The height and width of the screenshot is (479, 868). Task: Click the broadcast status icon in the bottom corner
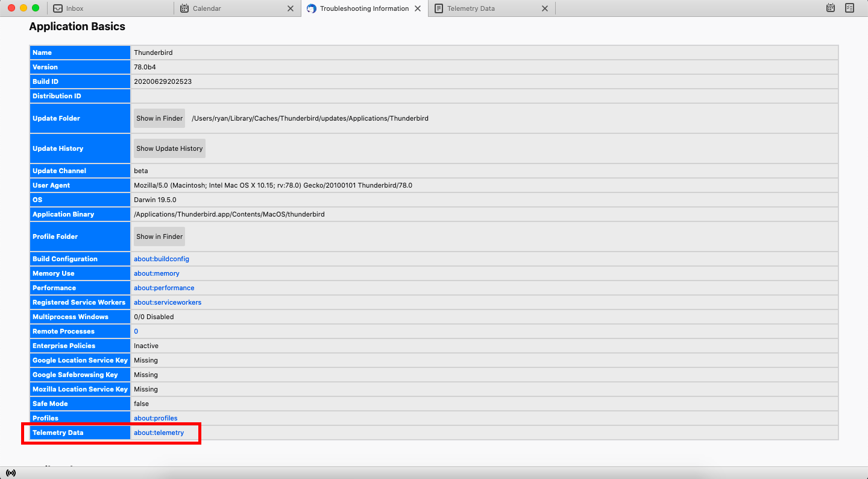(11, 472)
